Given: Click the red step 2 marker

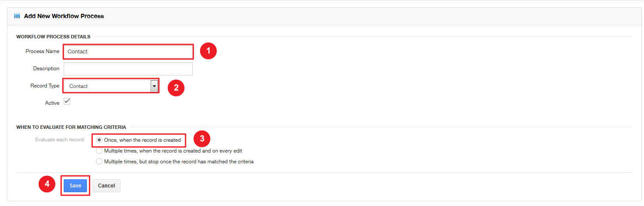Looking at the screenshot, I should [x=176, y=88].
